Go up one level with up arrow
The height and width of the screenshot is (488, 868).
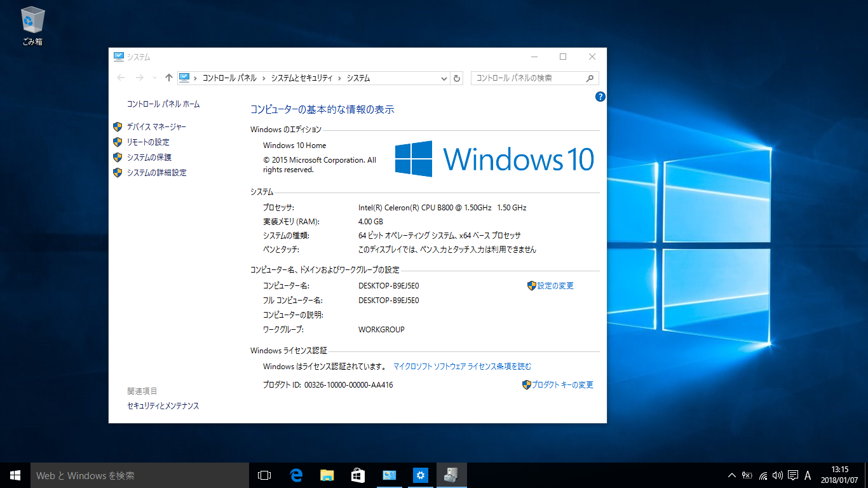168,78
